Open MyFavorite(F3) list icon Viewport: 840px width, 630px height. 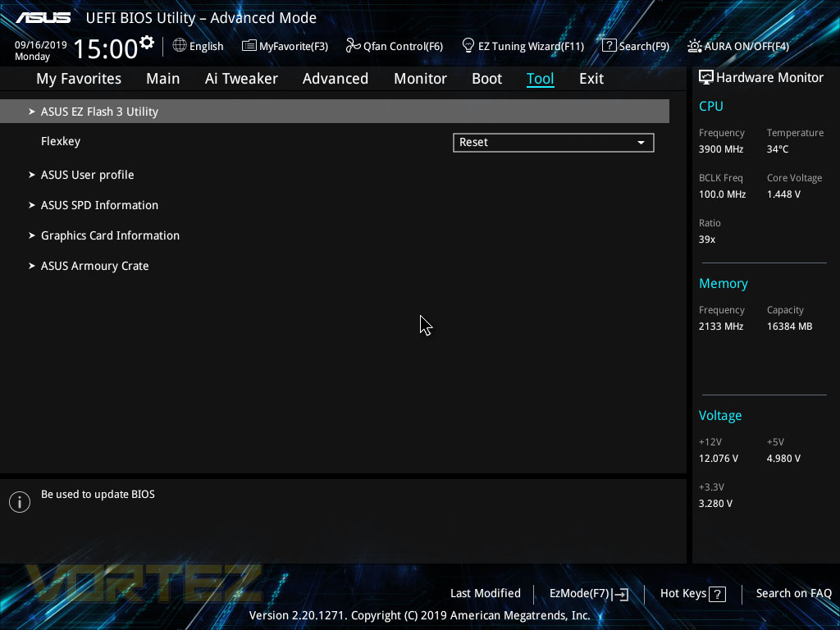tap(249, 46)
